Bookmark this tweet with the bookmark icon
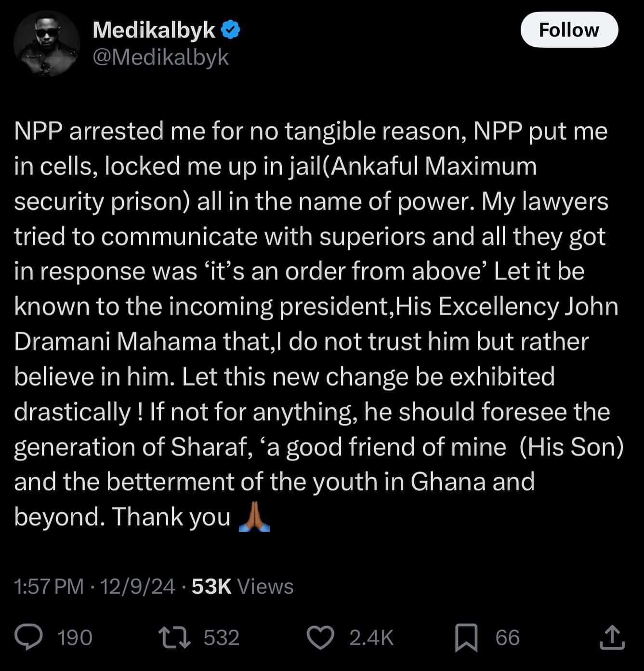The image size is (644, 671). [x=466, y=637]
